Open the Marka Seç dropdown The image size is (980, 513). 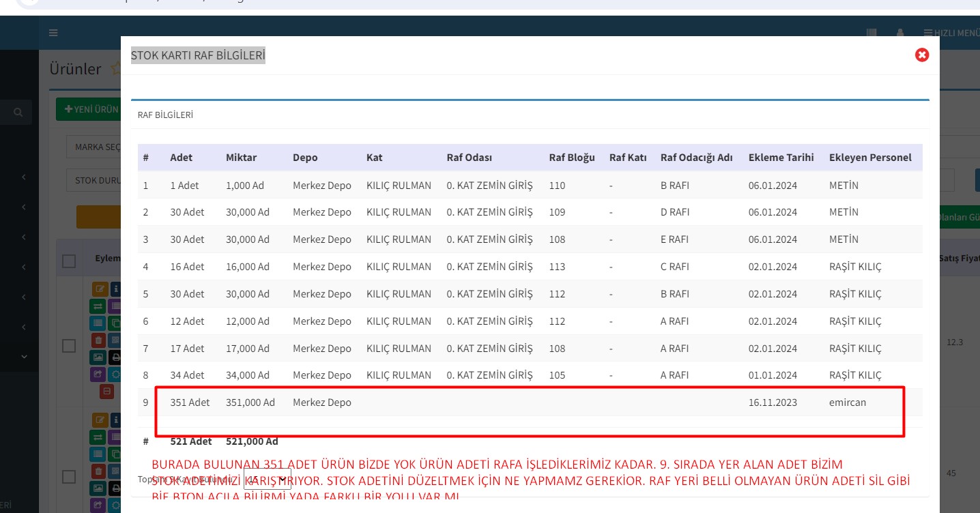[93, 147]
